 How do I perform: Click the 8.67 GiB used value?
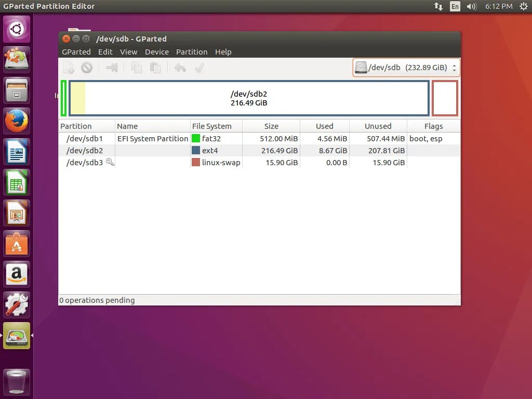333,150
